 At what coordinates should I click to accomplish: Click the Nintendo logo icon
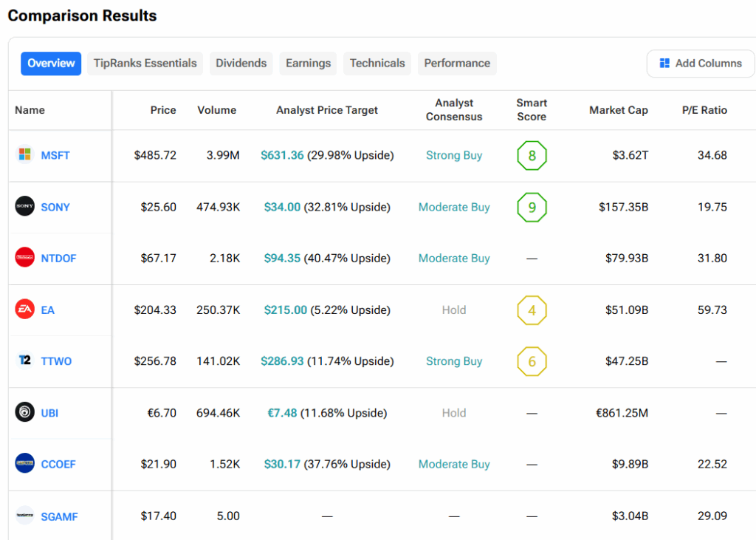click(x=24, y=258)
